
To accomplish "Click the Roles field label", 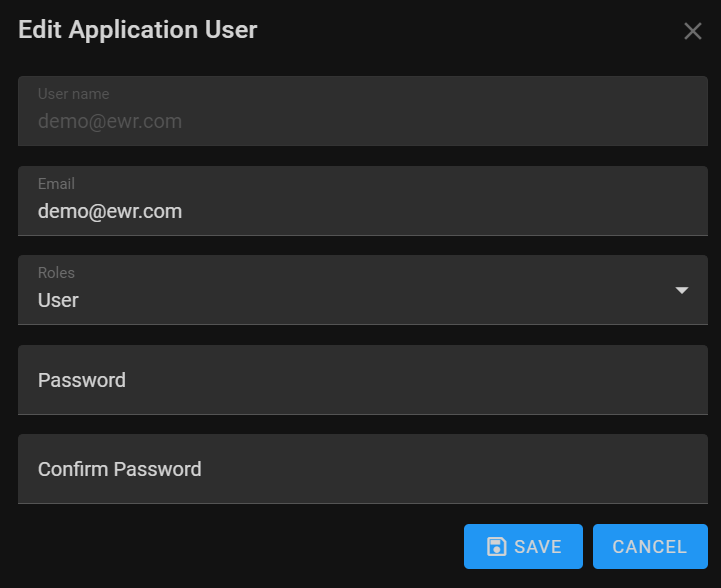I will pos(56,273).
